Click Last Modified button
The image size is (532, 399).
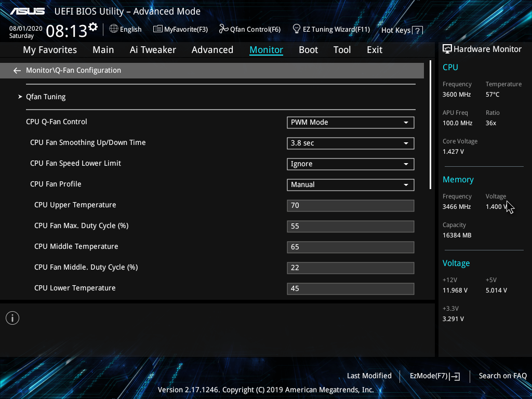tap(369, 376)
